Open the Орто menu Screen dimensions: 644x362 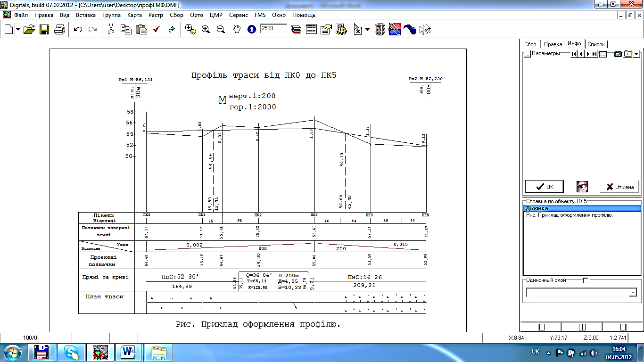coord(197,15)
